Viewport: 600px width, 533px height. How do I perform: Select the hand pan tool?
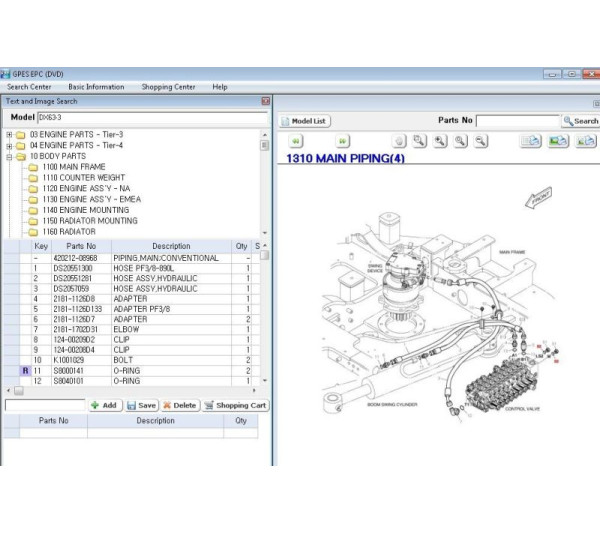[400, 142]
